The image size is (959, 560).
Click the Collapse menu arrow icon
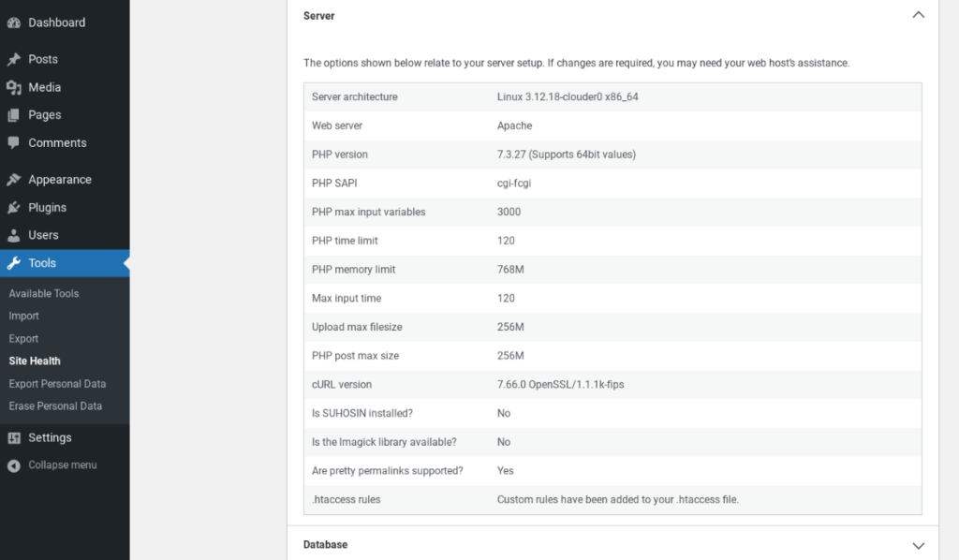14,465
